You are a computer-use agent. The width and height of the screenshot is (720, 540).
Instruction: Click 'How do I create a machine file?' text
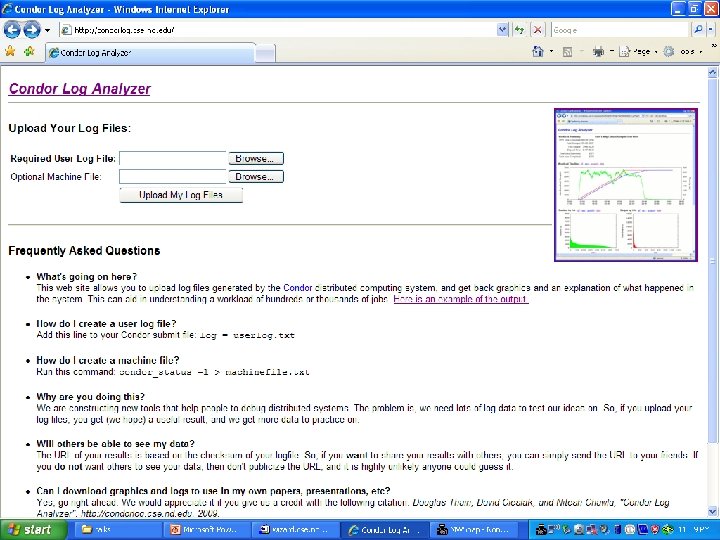pos(108,360)
